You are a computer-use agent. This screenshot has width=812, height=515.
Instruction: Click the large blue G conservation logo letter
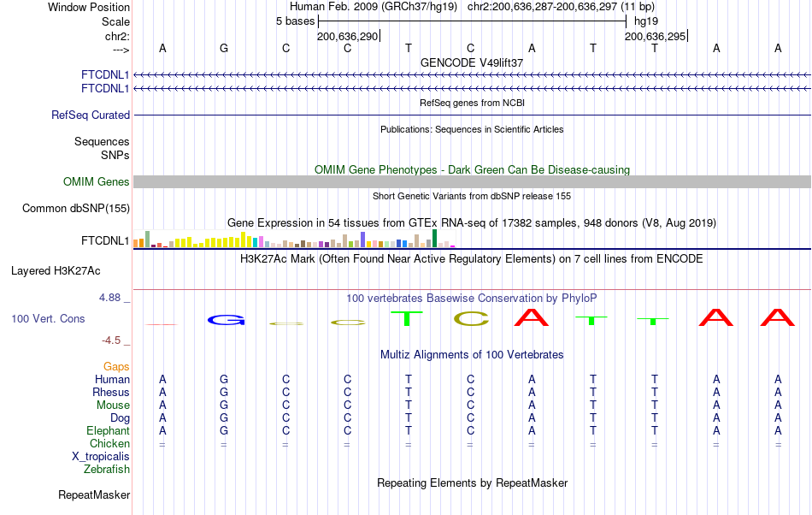pos(226,320)
